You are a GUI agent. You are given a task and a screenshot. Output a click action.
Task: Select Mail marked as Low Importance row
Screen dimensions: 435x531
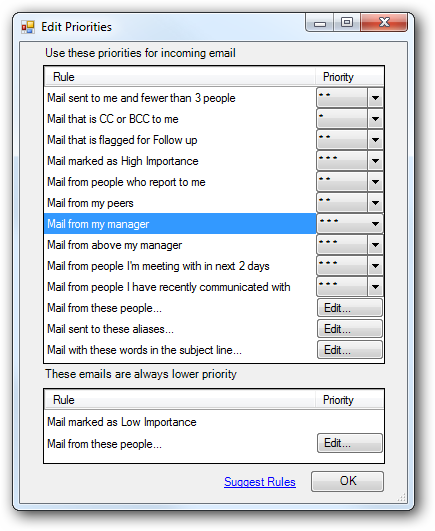click(x=180, y=422)
